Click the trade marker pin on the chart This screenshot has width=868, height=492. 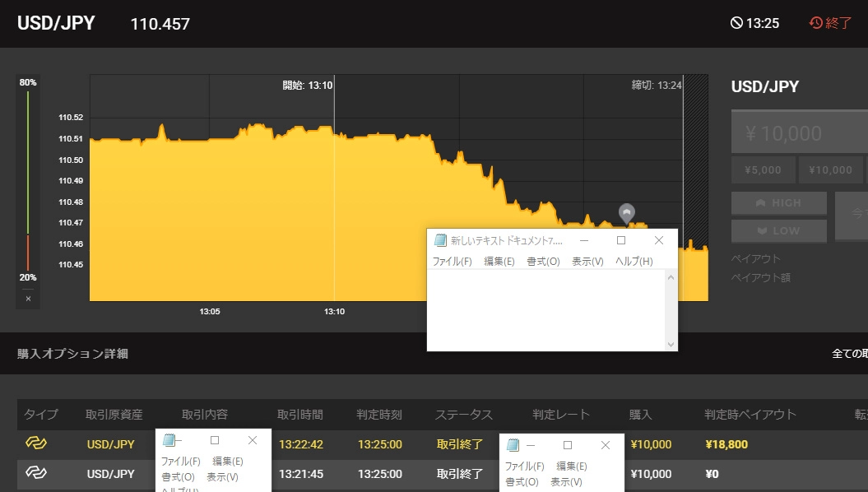pos(627,213)
